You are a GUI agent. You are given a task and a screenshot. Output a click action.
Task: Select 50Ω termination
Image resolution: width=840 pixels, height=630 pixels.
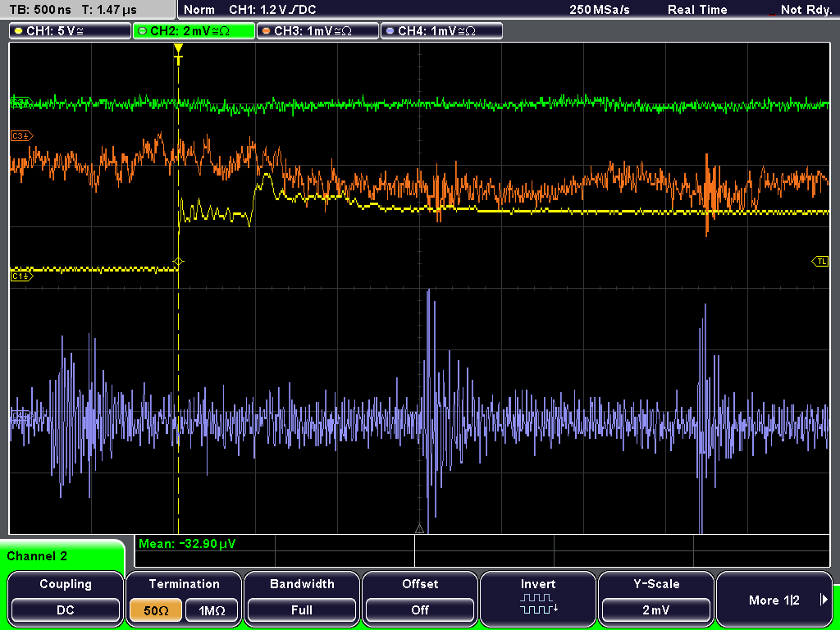coord(156,610)
